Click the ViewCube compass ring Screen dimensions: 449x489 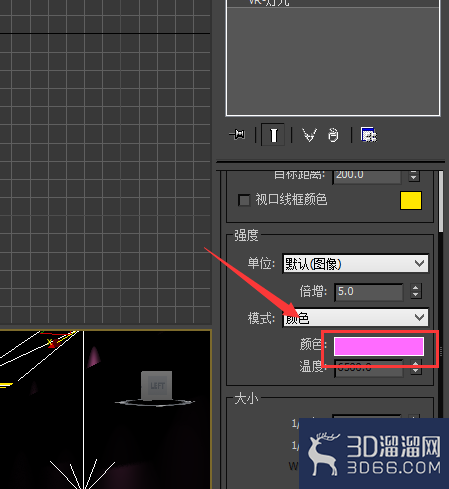tap(155, 403)
